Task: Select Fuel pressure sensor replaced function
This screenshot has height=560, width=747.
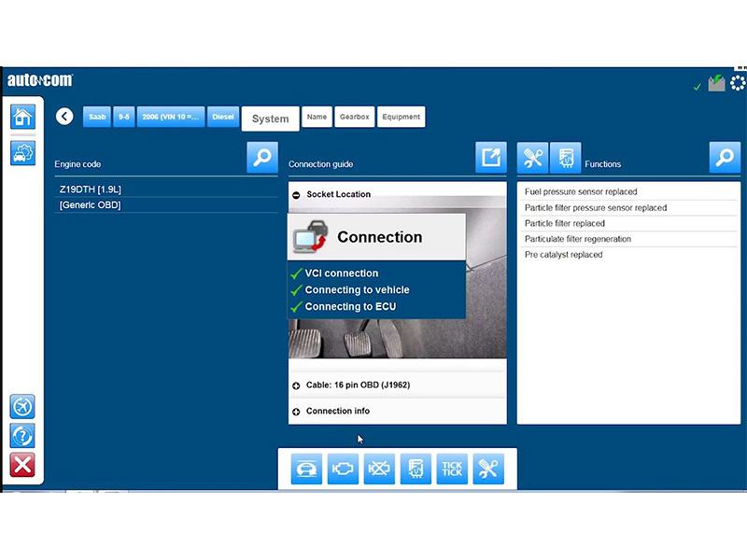Action: tap(628, 192)
